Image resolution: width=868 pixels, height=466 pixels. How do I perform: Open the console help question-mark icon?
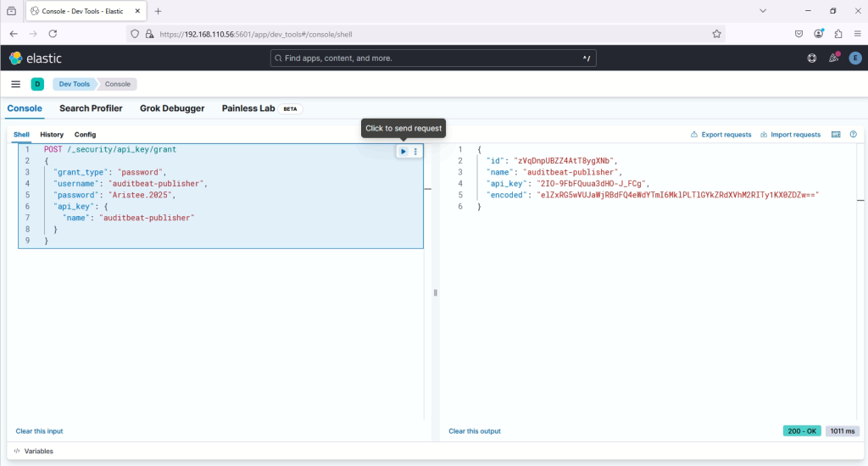click(853, 135)
